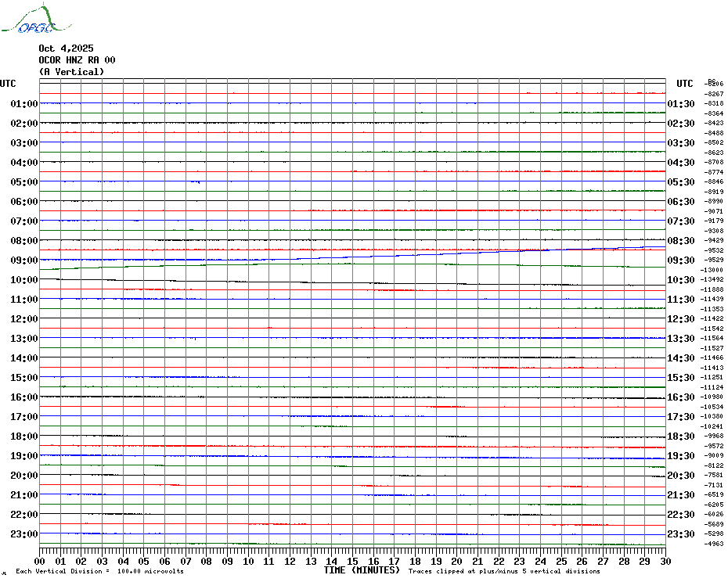Click the '01:00' hour label
The image size is (728, 582).
(x=24, y=103)
